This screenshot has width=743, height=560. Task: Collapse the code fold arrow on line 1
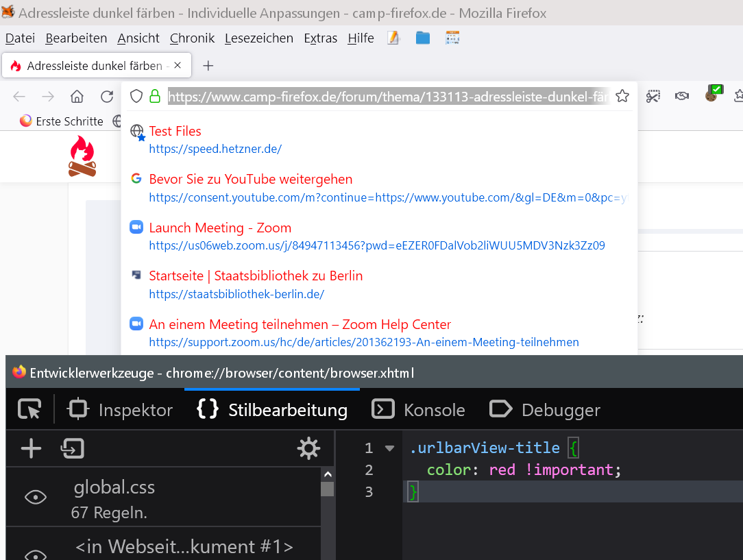(x=390, y=448)
